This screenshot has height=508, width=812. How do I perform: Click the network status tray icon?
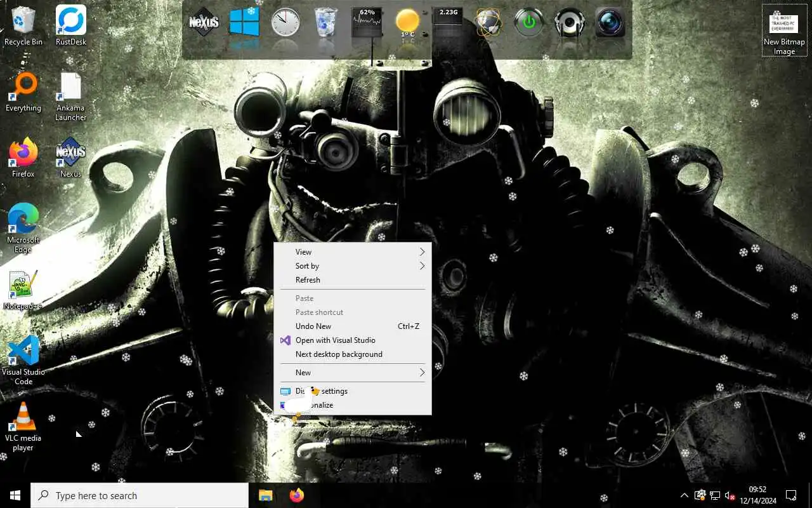715,495
